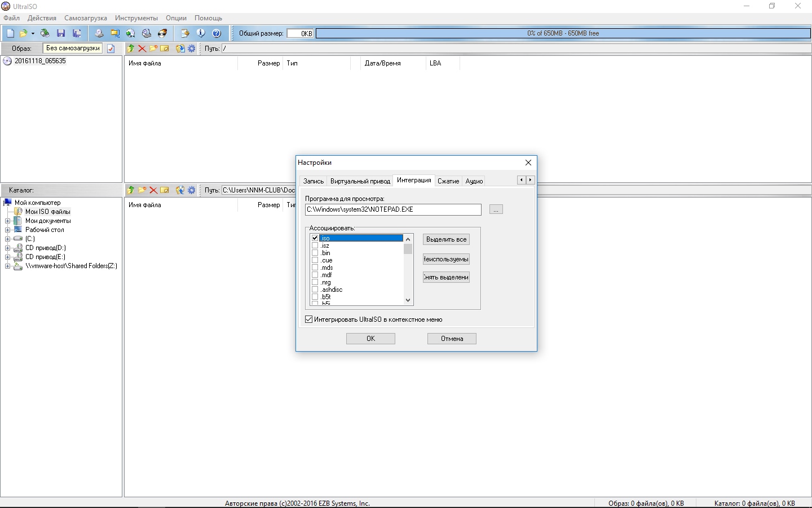812x508 pixels.
Task: Enable the .mdf association checkbox
Action: [315, 275]
